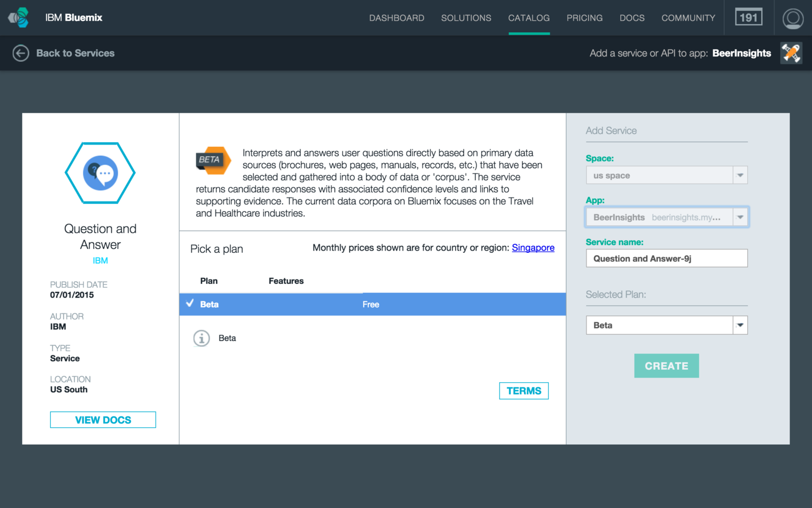Click the BeerInsights app icon in header
Viewport: 812px width, 508px height.
tap(791, 53)
